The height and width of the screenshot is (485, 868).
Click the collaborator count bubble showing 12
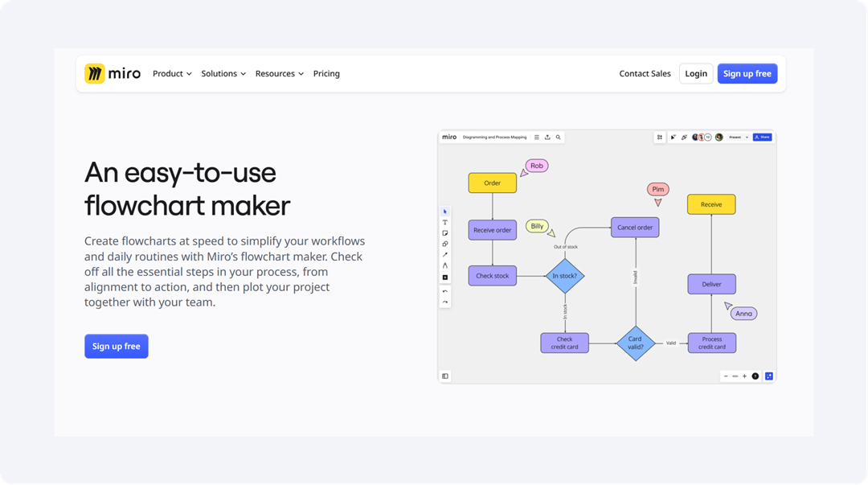pos(708,137)
